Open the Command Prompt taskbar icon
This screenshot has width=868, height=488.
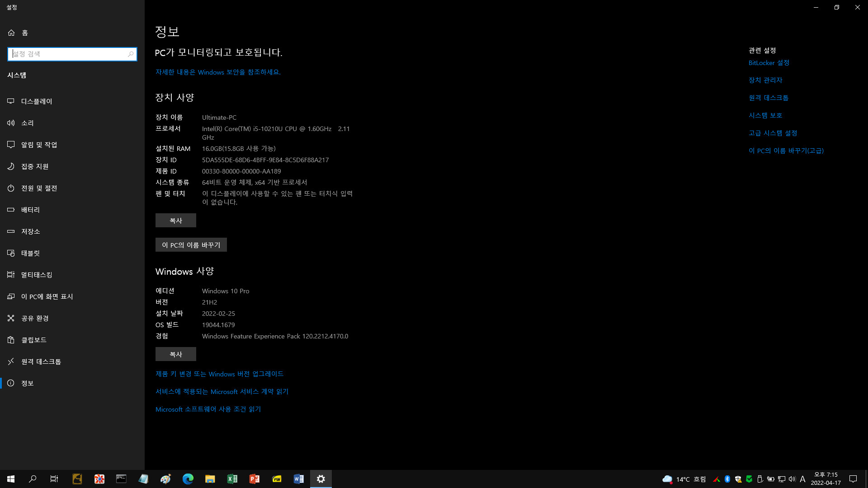point(121,479)
